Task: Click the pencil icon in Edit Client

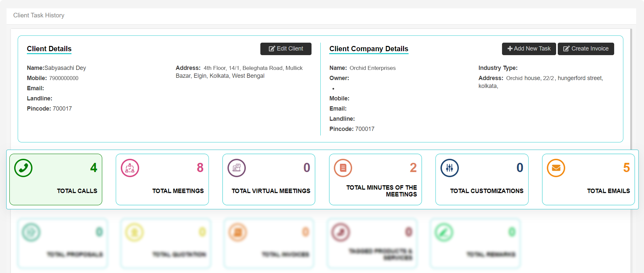Action: (x=272, y=49)
